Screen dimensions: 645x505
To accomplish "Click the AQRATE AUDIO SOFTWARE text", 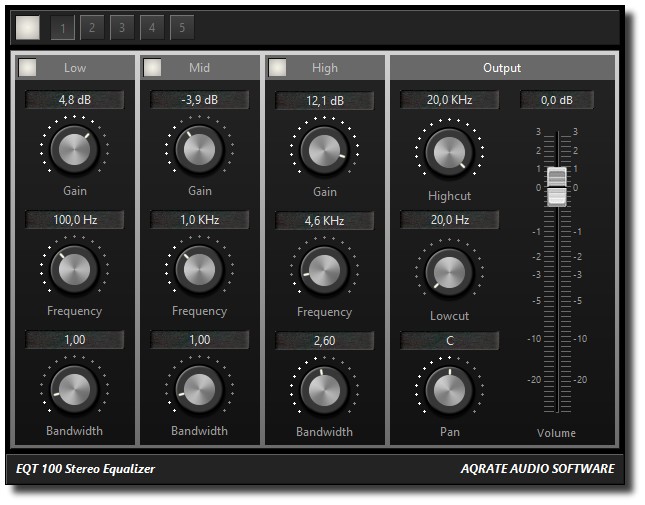I will 538,469.
